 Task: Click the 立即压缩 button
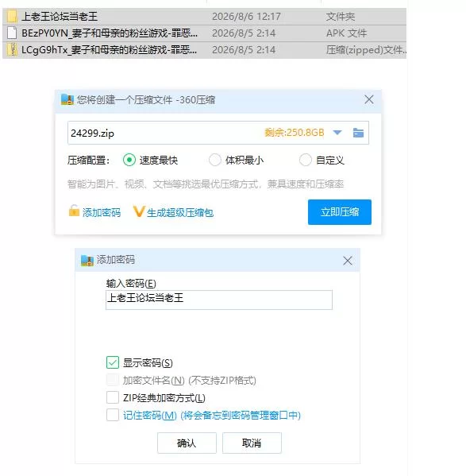(x=340, y=212)
